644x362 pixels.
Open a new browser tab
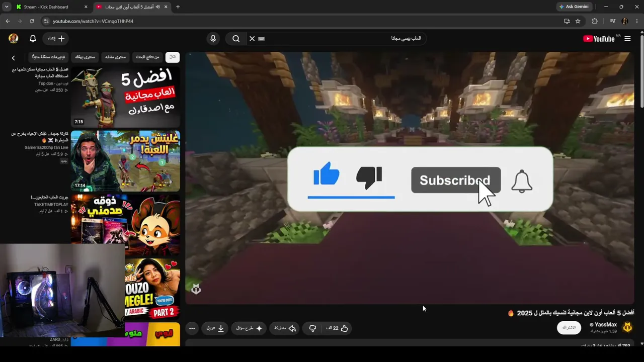pyautogui.click(x=178, y=7)
